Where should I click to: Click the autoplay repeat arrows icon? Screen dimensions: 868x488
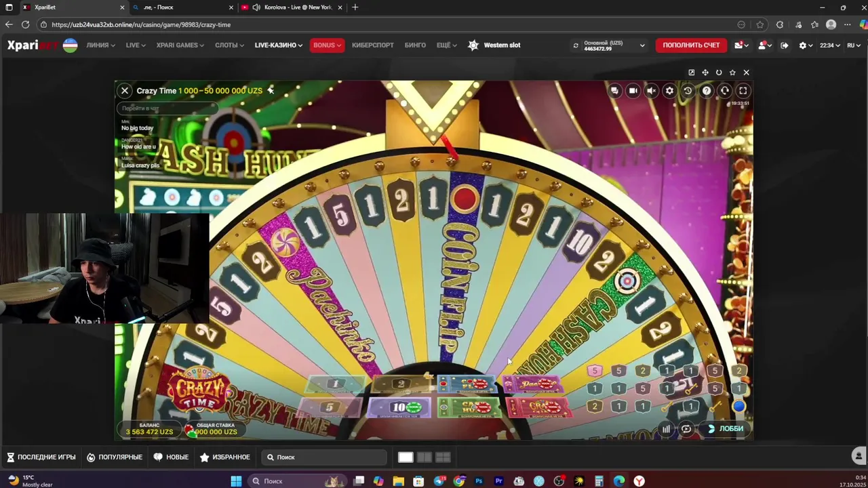point(686,428)
